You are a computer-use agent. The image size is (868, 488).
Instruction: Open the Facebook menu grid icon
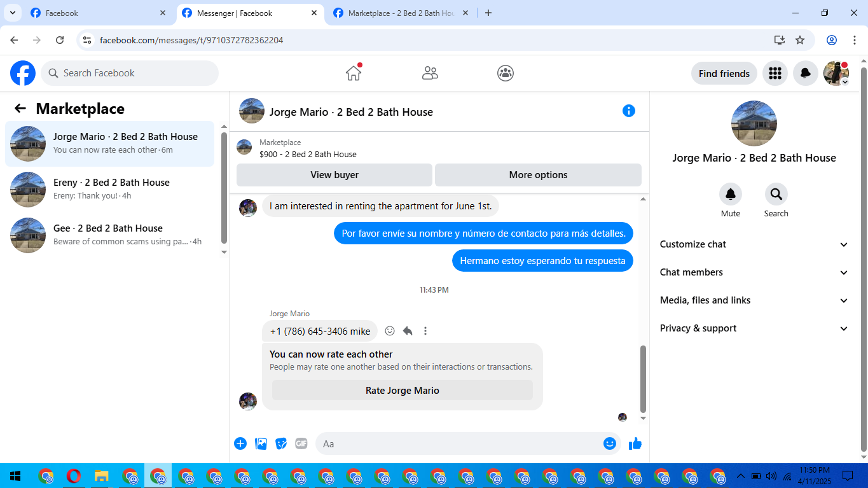775,73
